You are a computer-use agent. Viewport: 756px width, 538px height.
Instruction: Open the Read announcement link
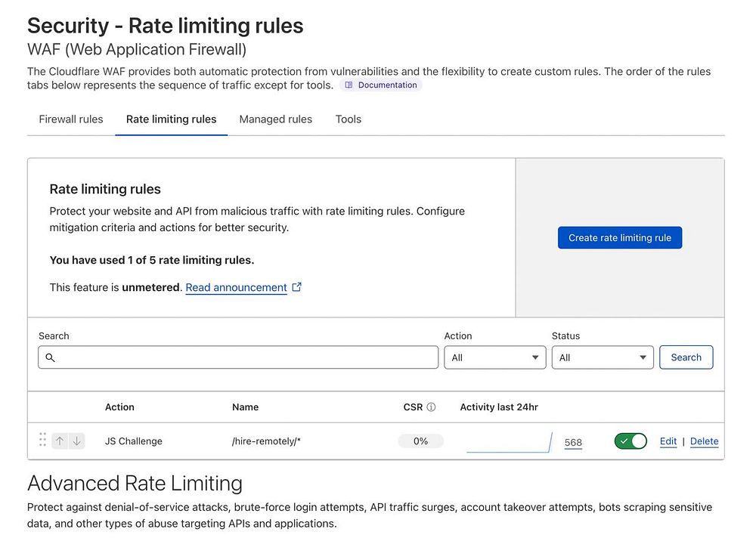click(x=236, y=287)
